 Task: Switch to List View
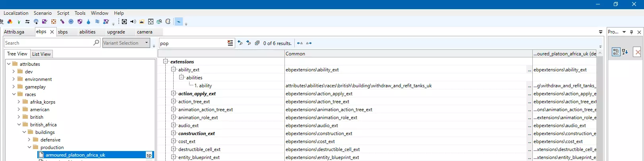pyautogui.click(x=41, y=54)
